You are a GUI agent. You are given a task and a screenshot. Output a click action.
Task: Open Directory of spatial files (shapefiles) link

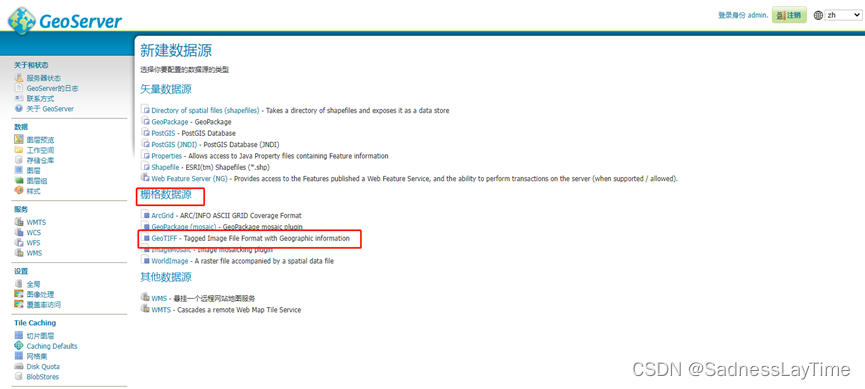(205, 110)
